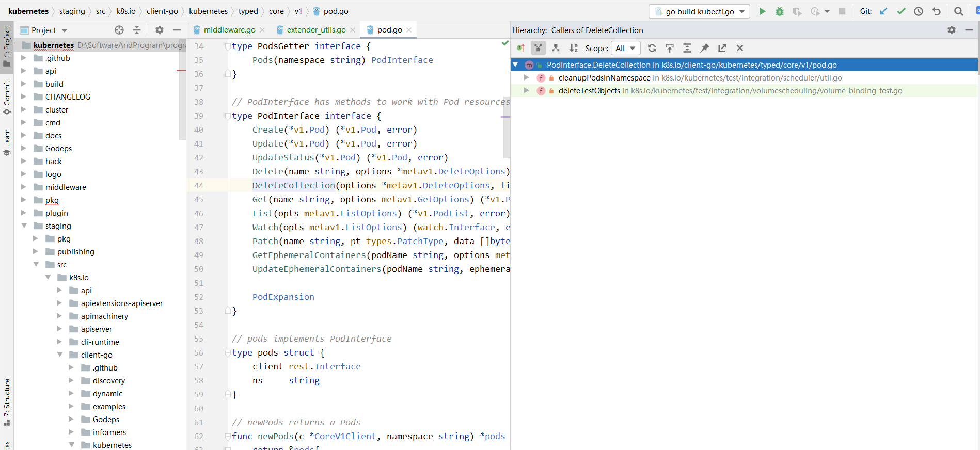Expand all nodes in Hierarchy panel

[x=687, y=48]
